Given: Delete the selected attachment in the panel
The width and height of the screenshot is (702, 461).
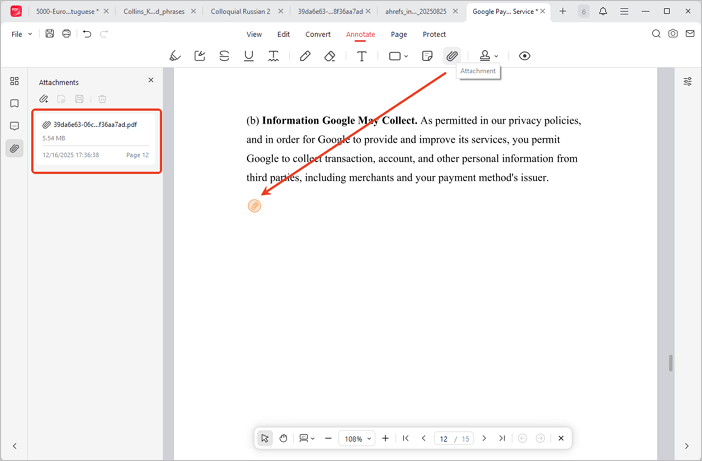Looking at the screenshot, I should point(102,99).
